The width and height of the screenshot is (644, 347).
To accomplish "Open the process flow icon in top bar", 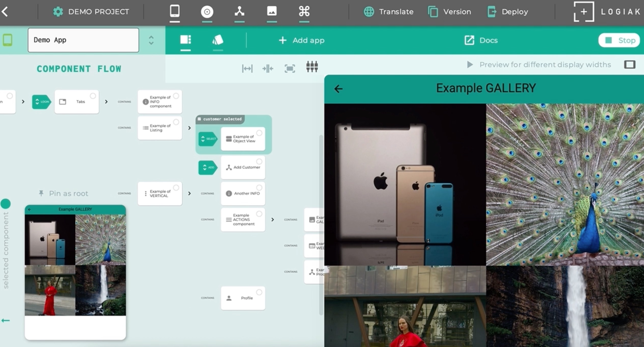I will coord(239,11).
